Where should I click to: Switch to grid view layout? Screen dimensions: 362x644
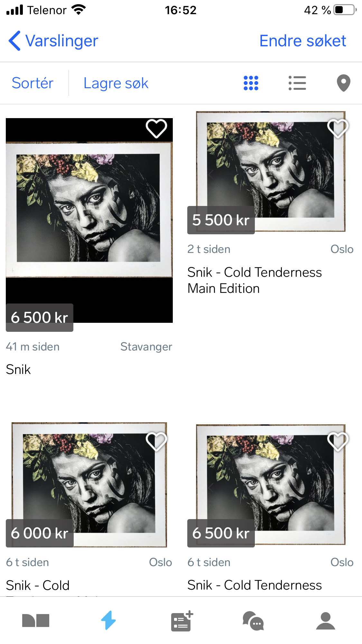251,83
